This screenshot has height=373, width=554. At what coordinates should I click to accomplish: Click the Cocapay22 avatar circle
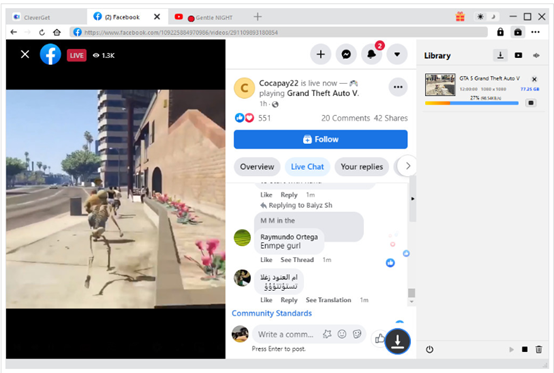(244, 88)
